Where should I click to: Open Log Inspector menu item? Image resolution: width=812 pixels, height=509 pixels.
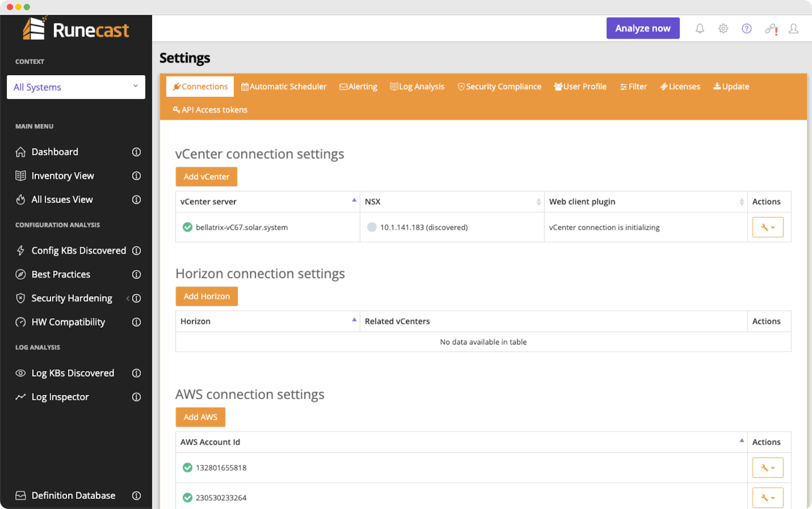pos(60,397)
